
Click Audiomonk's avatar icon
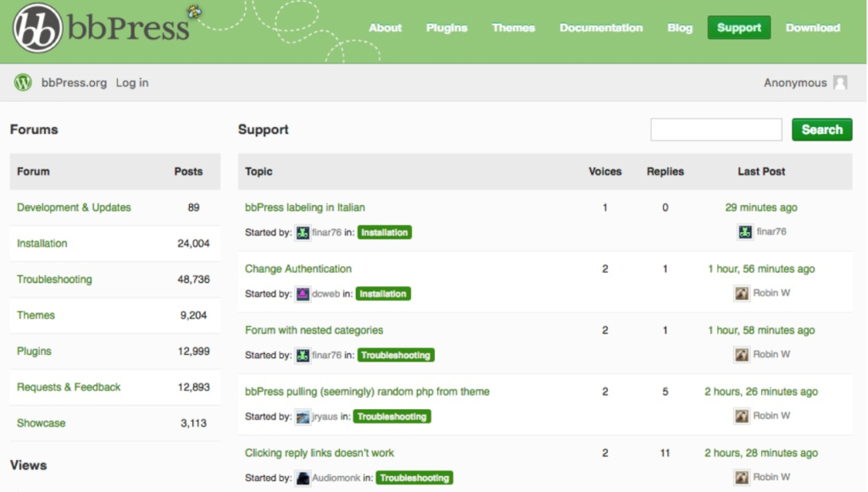click(x=303, y=478)
